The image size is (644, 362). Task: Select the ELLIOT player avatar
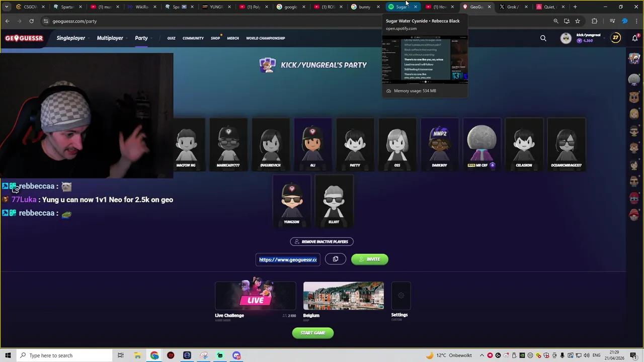coord(334,201)
